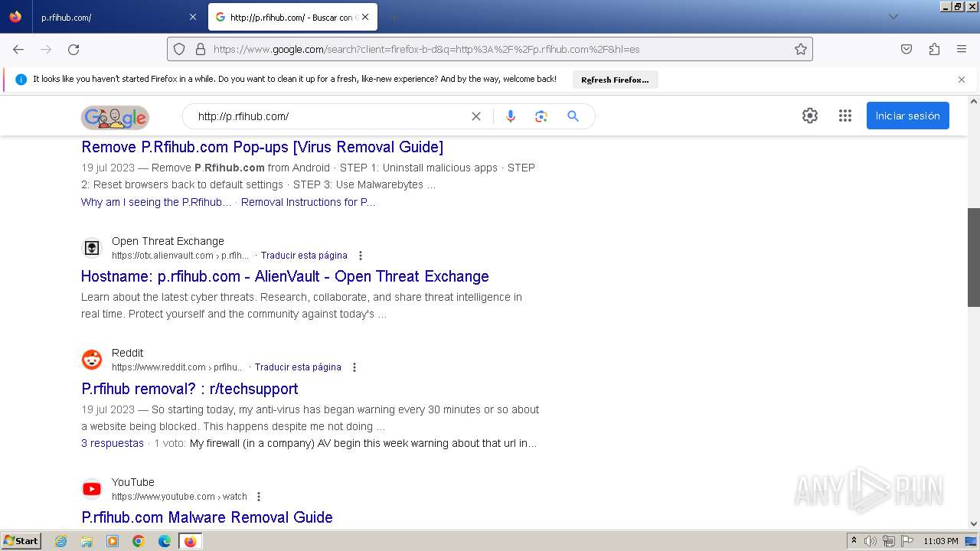Viewport: 980px width, 551px height.
Task: Reload the current page
Action: [x=73, y=49]
